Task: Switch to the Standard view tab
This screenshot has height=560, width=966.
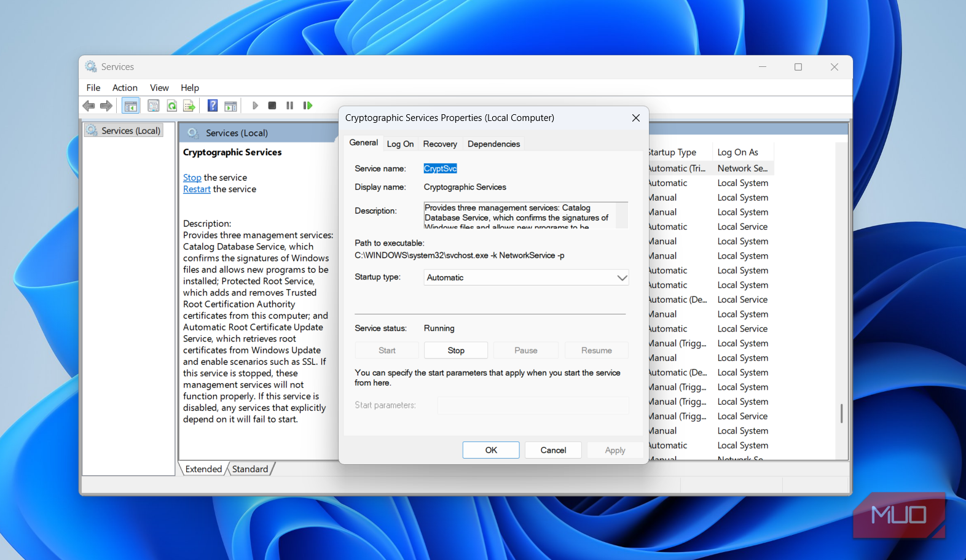Action: pyautogui.click(x=250, y=469)
